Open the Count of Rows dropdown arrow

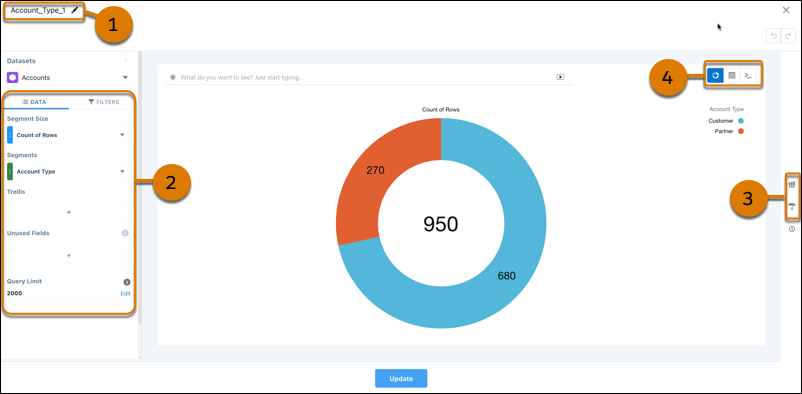(x=122, y=135)
